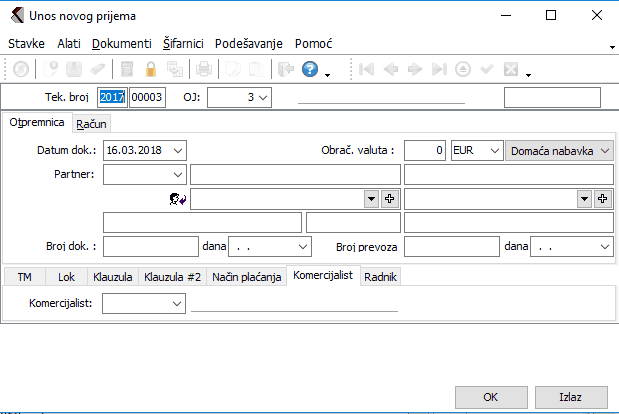Expand the Datum dok. date picker
The width and height of the screenshot is (619, 414).
[x=178, y=150]
